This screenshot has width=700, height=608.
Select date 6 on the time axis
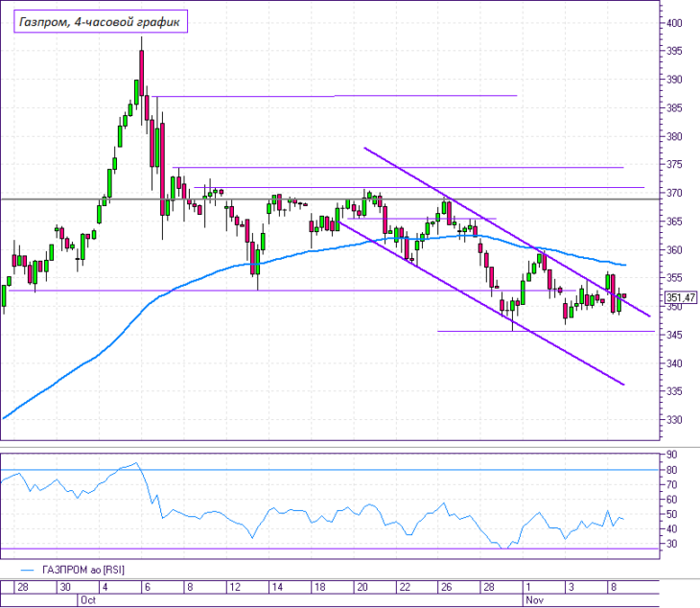click(148, 587)
